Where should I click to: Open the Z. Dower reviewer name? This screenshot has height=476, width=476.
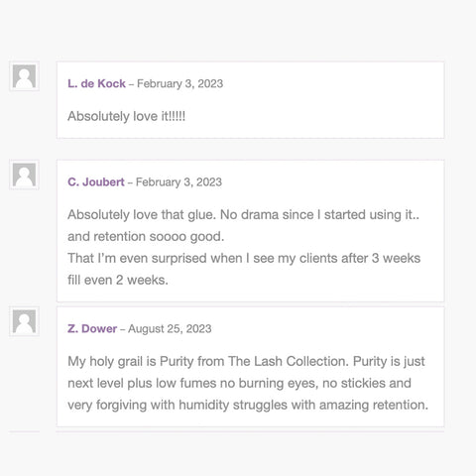tap(92, 329)
